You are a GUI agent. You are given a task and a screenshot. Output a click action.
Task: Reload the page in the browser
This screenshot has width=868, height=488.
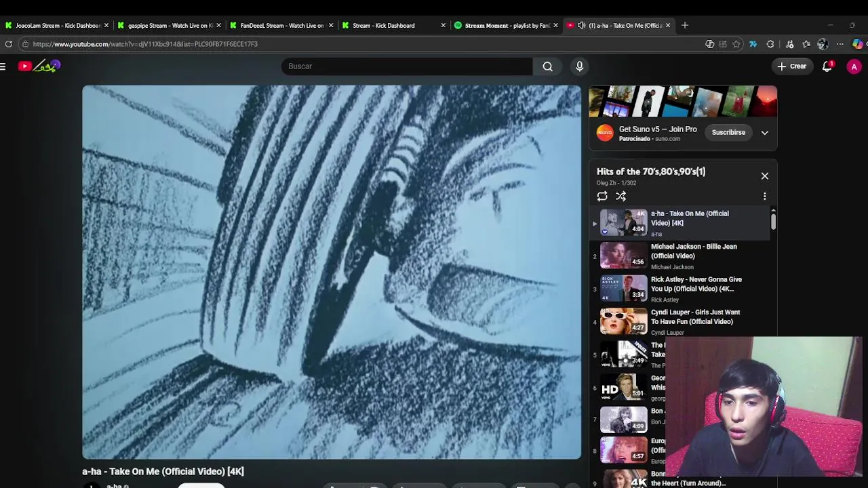point(8,44)
